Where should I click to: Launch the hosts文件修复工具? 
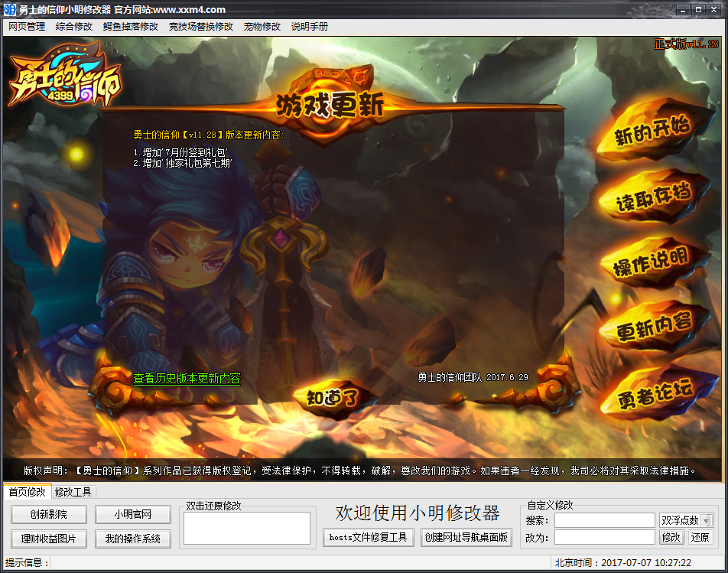point(368,537)
